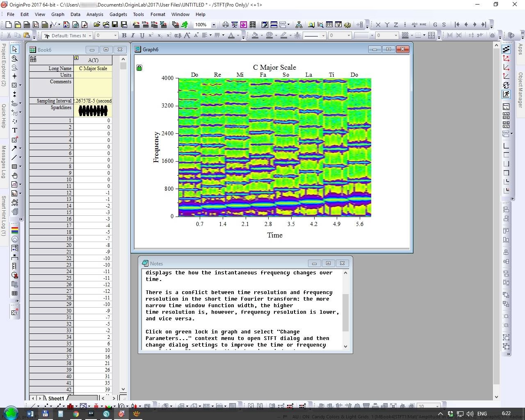525x420 pixels.
Task: Toggle Italic text formatting
Action: point(133,36)
